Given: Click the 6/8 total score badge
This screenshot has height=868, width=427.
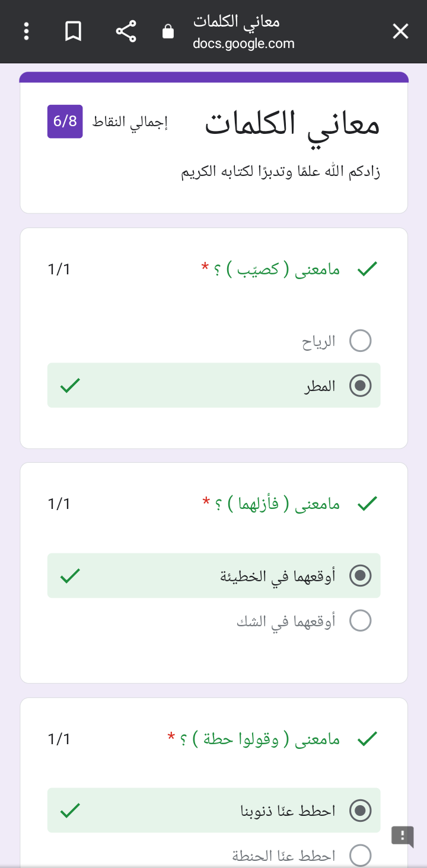Looking at the screenshot, I should coord(65,121).
